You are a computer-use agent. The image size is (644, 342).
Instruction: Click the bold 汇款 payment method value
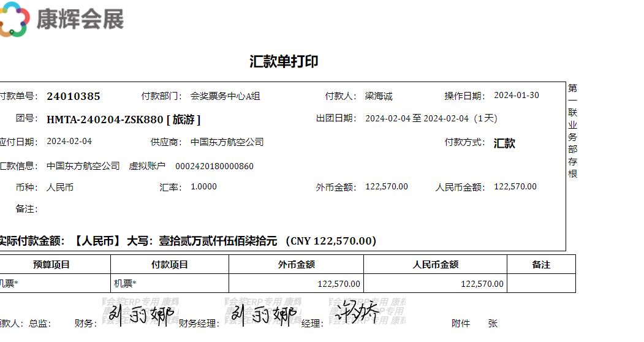pos(504,143)
